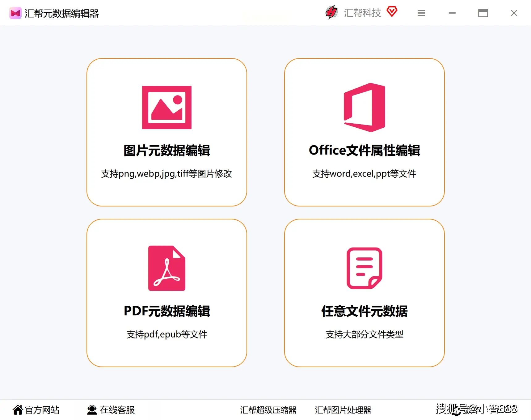Open the PDF元数据编辑 card
The height and width of the screenshot is (420, 531).
pos(167,294)
